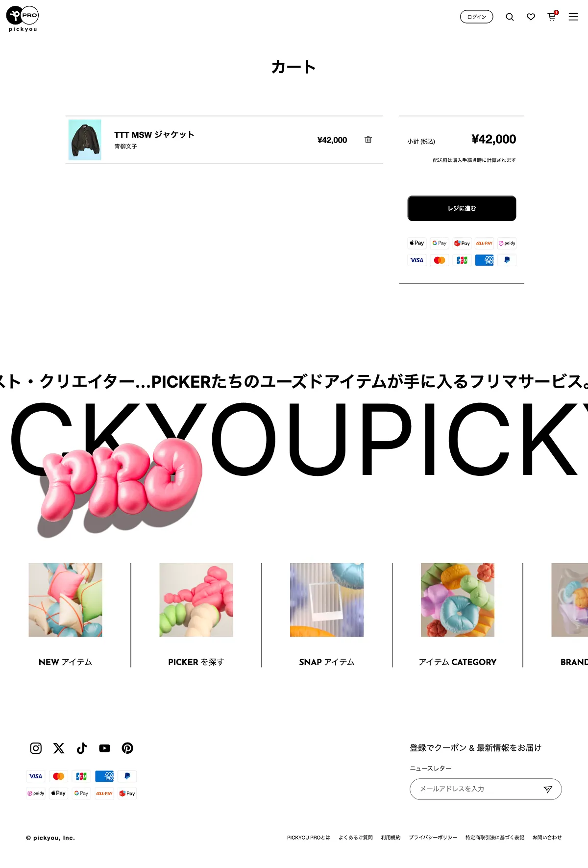Open PICKER を探す tile

point(196,615)
